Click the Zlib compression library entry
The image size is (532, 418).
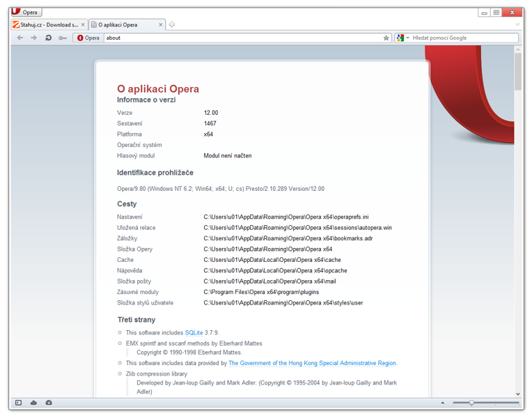(157, 373)
